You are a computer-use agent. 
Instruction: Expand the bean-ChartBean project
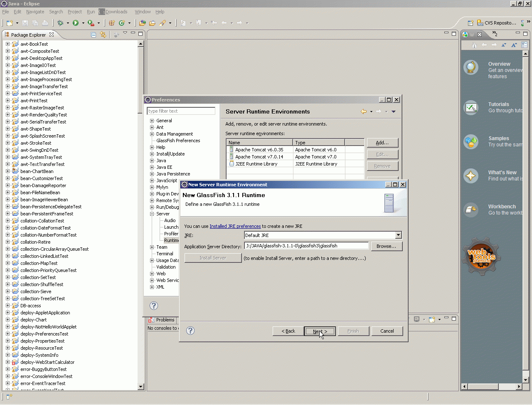click(7, 171)
